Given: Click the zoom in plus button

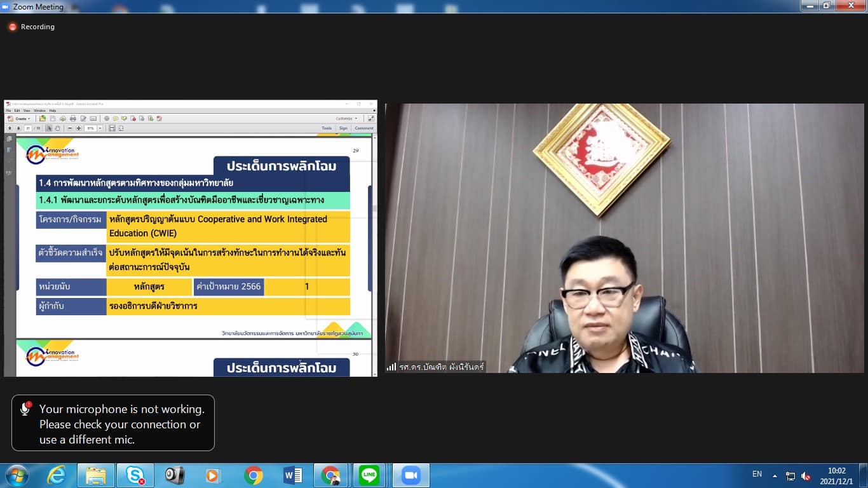Looking at the screenshot, I should pyautogui.click(x=79, y=128).
